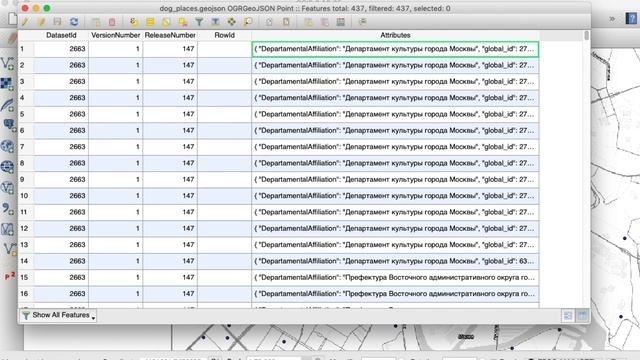Screen dimensions: 640x360
Task: Select row 5 by its row number
Action: click(x=26, y=114)
